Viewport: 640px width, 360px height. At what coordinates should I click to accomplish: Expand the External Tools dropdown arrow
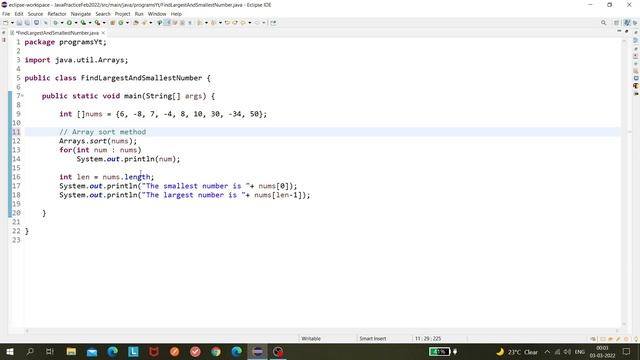[x=104, y=23]
